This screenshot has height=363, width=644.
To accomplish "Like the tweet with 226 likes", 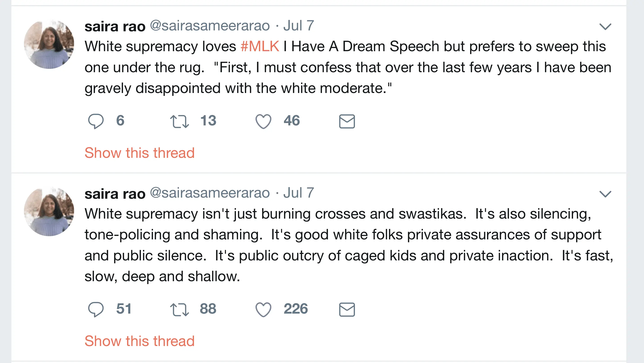I will point(263,309).
